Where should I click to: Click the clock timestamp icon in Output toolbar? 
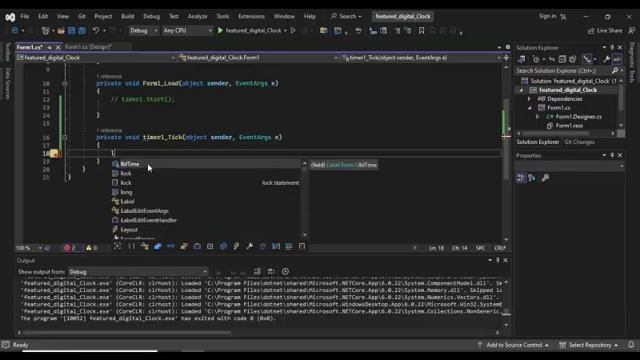(285, 271)
